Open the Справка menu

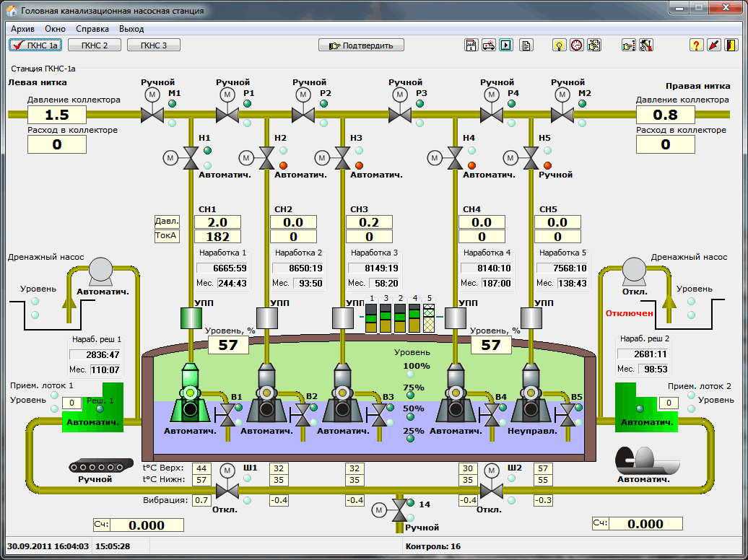pos(92,29)
